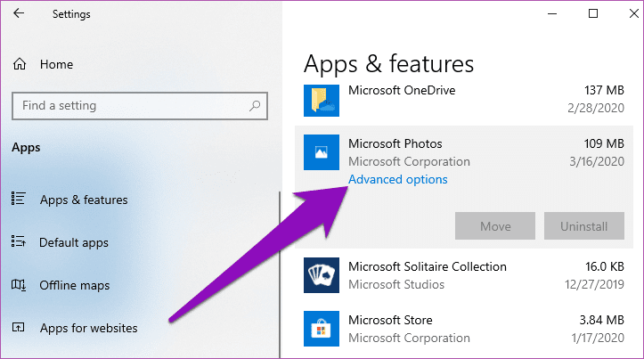Click the Microsoft Photos app icon
Screen dimensions: 644x359
322,152
